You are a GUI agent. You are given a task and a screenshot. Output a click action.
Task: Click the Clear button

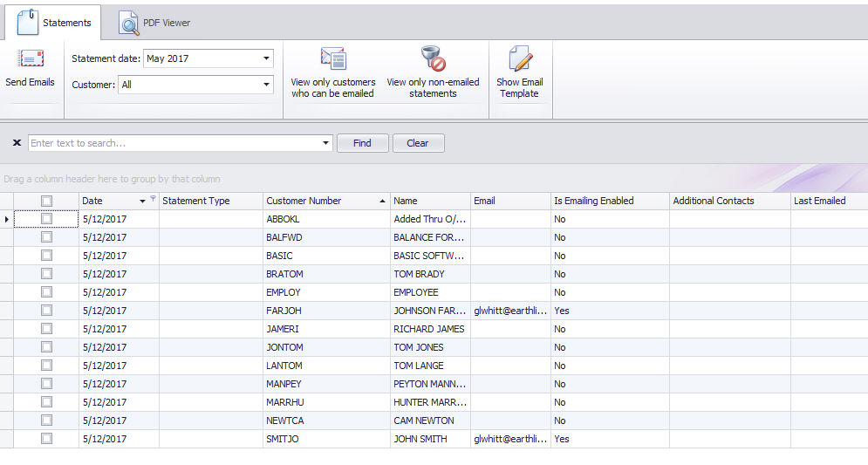point(418,143)
